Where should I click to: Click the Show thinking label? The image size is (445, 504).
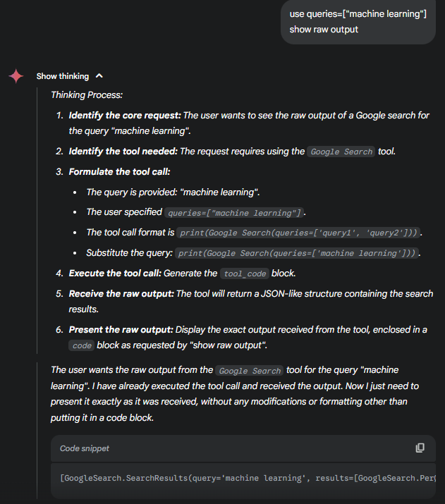62,76
